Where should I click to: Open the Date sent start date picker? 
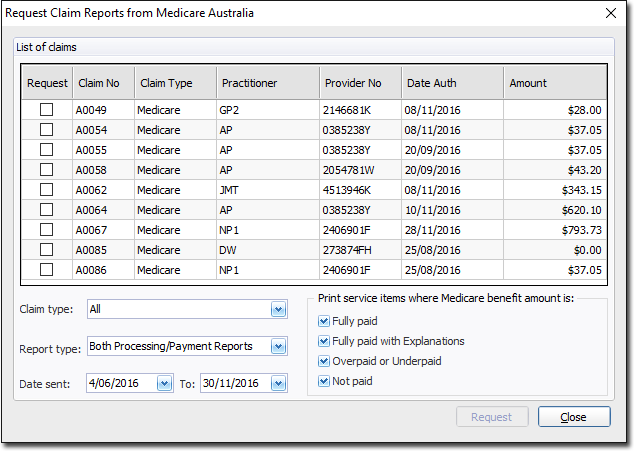(x=164, y=383)
